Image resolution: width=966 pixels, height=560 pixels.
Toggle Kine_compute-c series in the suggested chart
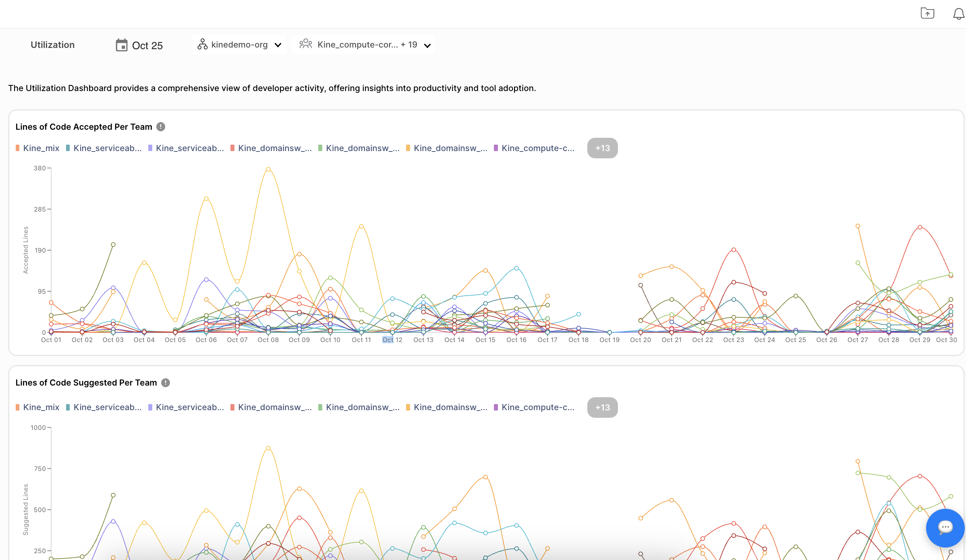(x=538, y=407)
